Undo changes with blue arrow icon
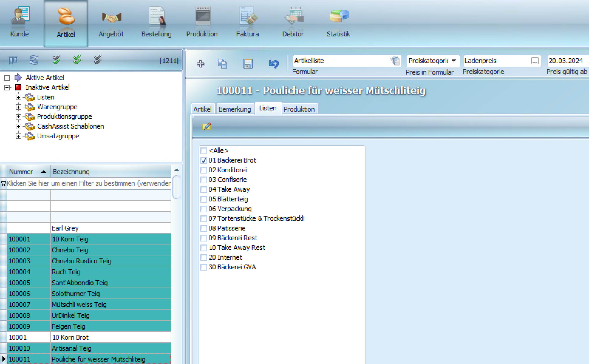 [274, 64]
